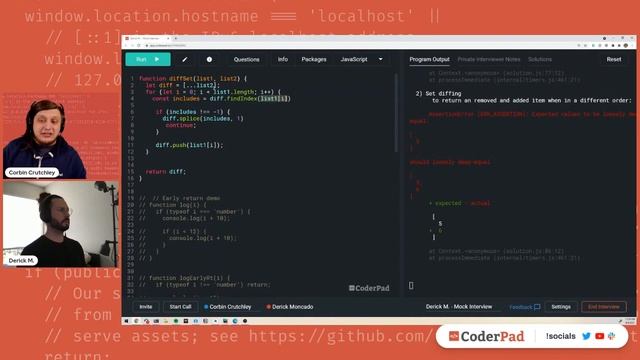Open a new browser tab with plus
The width and height of the screenshot is (640, 360).
pyautogui.click(x=176, y=38)
